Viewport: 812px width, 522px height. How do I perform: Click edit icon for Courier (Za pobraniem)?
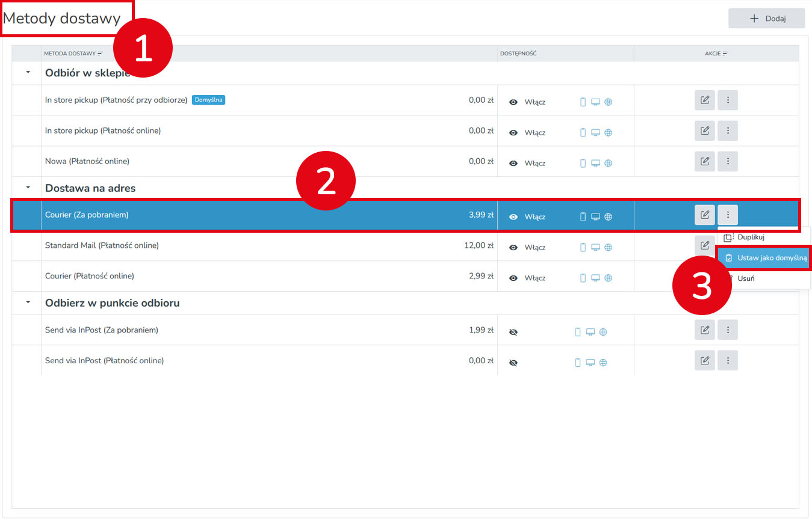pyautogui.click(x=704, y=215)
